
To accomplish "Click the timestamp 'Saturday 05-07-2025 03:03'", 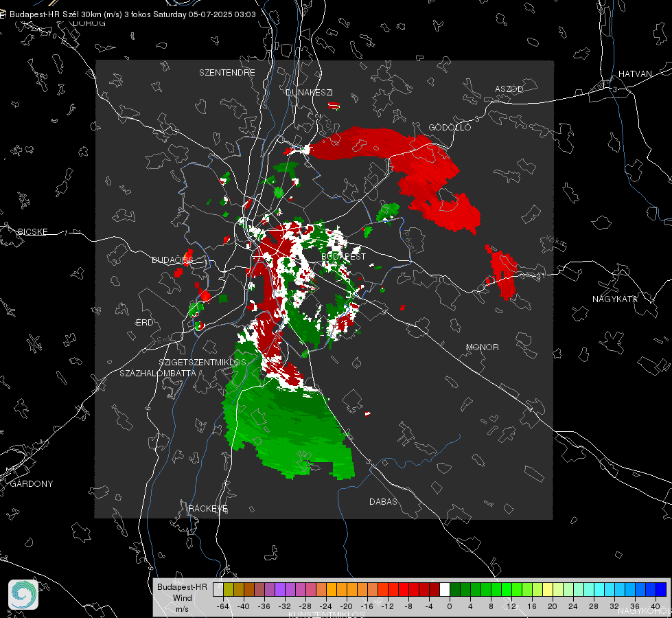I will tap(205, 14).
